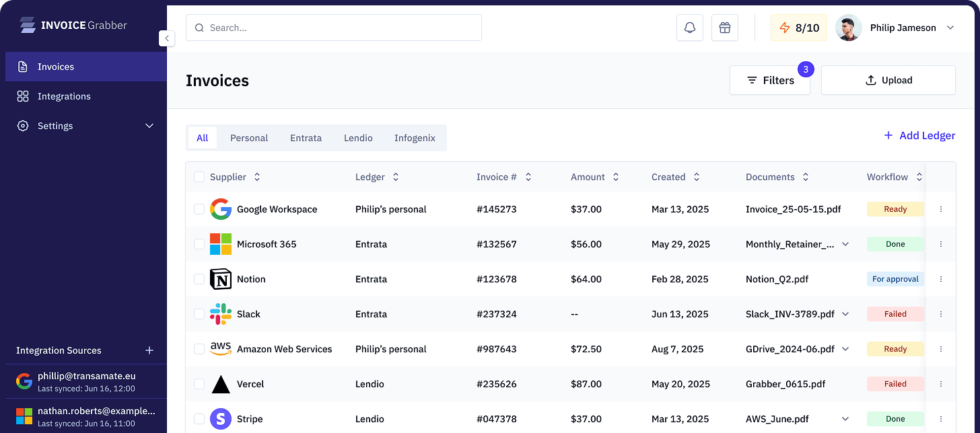This screenshot has height=433, width=980.
Task: Switch to the Entrata tab
Action: (x=306, y=138)
